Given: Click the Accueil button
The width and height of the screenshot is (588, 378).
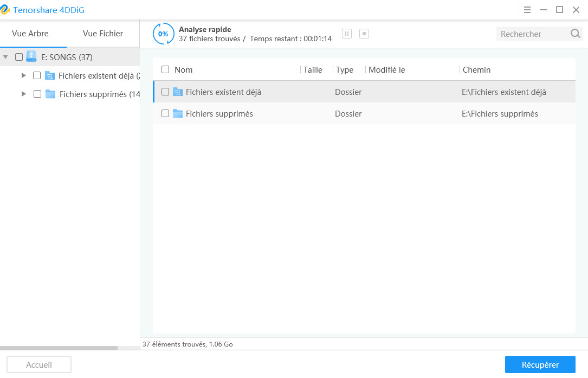Looking at the screenshot, I should coord(39,364).
